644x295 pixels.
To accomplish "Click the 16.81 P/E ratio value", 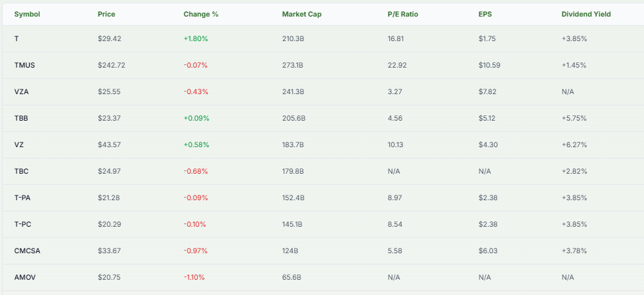I will pos(396,38).
